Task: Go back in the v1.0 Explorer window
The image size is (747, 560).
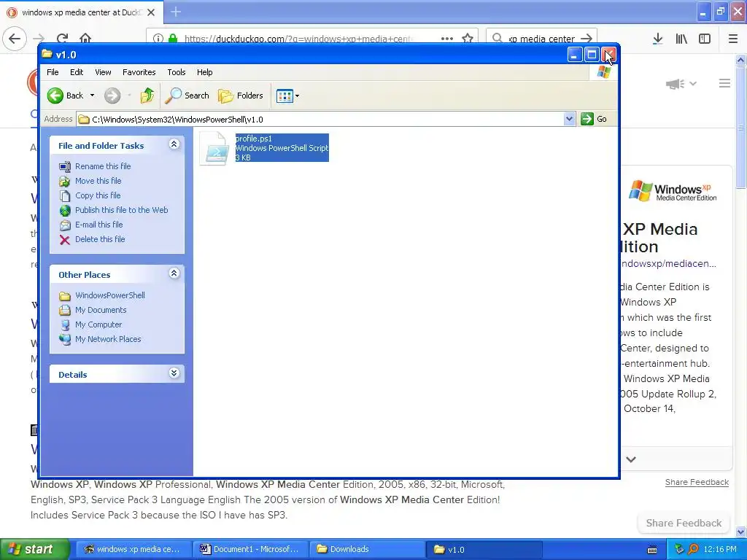Action: coord(65,96)
